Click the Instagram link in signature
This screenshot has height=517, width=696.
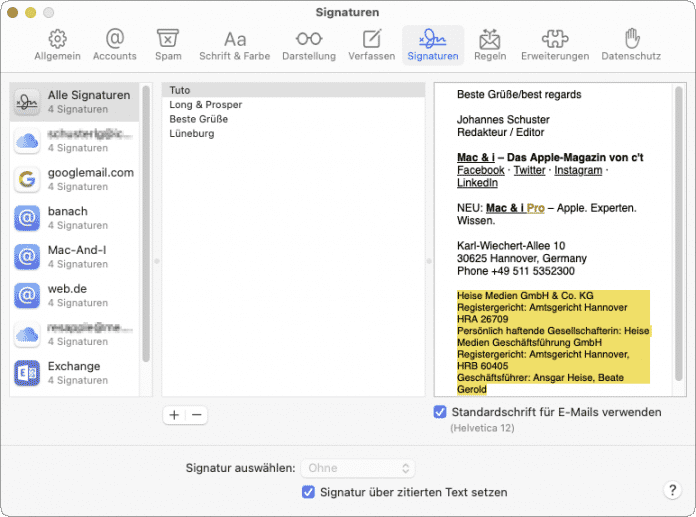578,170
